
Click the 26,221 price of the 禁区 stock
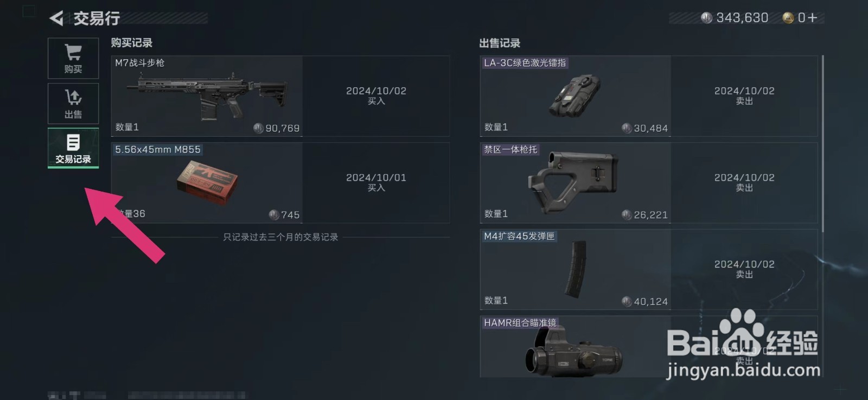click(650, 215)
